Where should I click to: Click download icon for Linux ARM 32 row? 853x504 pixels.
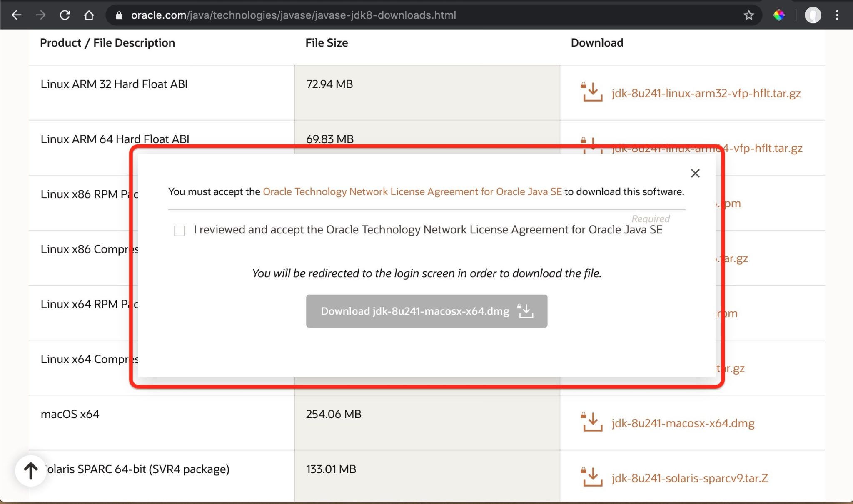591,92
